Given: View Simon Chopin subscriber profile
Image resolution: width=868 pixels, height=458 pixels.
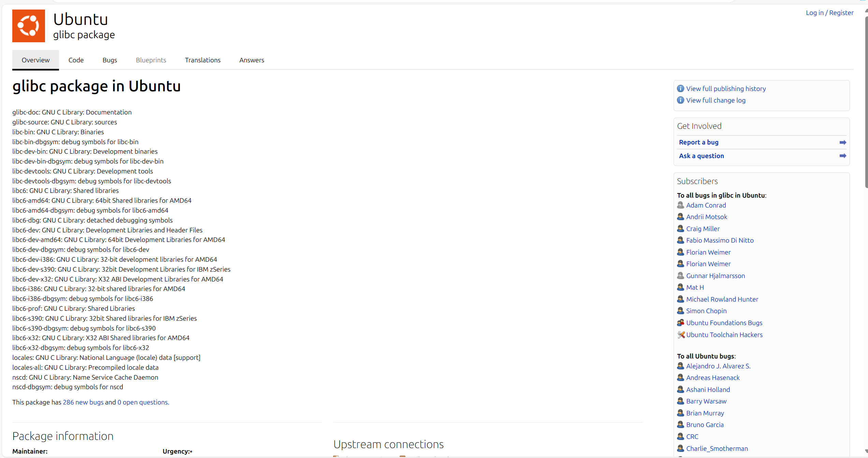Looking at the screenshot, I should point(706,311).
